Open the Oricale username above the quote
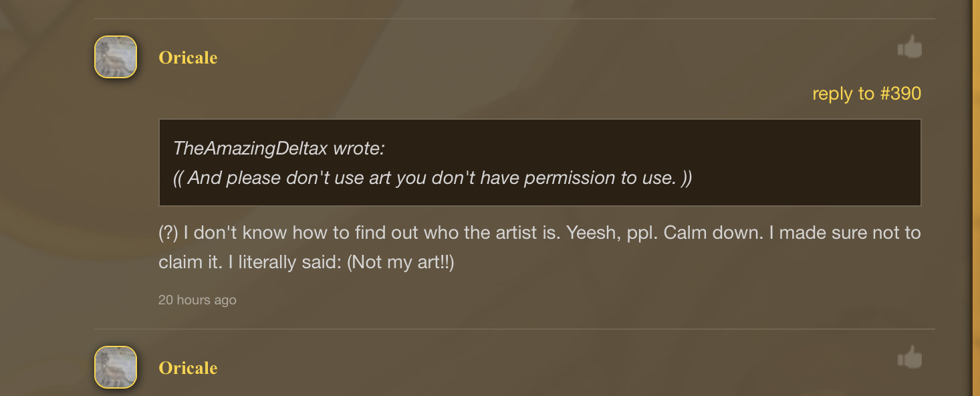980x396 pixels. 188,58
